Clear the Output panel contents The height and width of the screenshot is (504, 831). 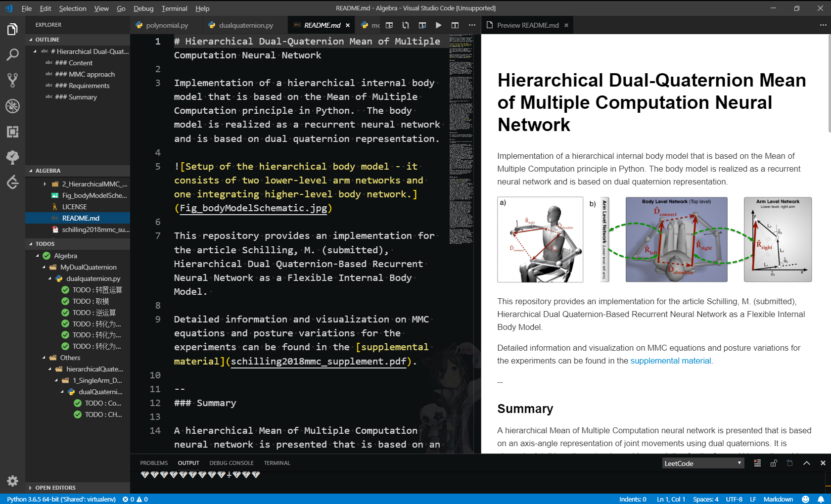point(757,463)
